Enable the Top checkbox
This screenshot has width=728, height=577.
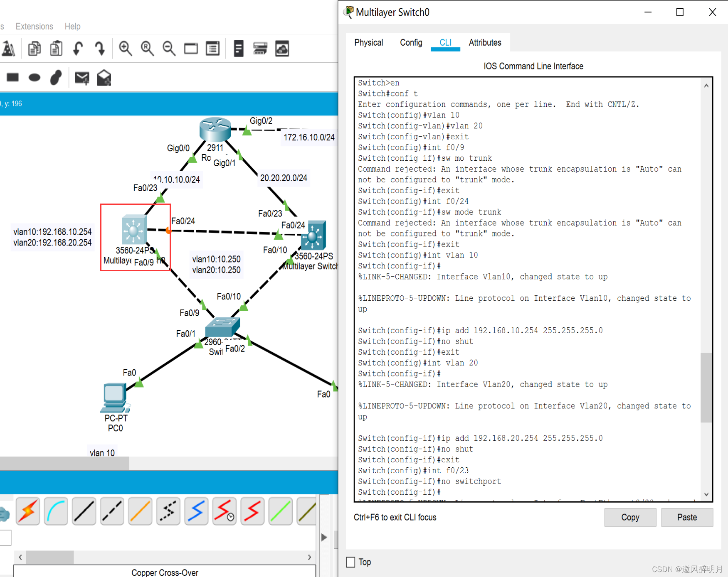[350, 562]
